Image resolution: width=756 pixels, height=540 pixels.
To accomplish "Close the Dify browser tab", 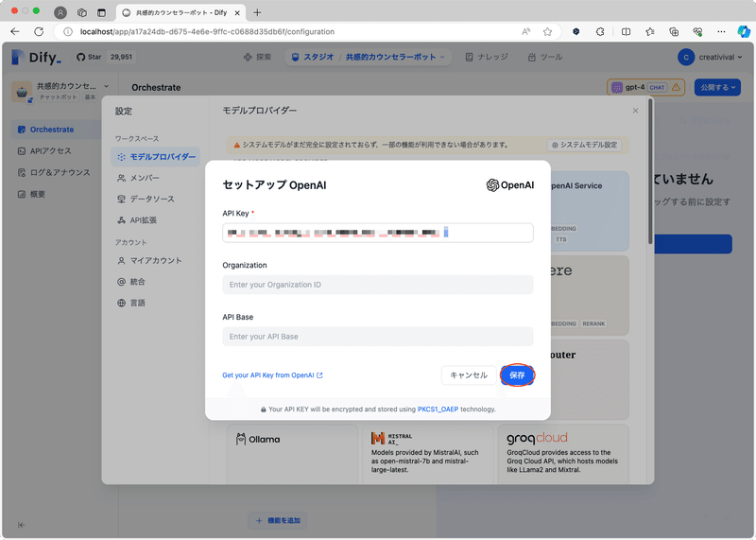I will click(x=237, y=13).
